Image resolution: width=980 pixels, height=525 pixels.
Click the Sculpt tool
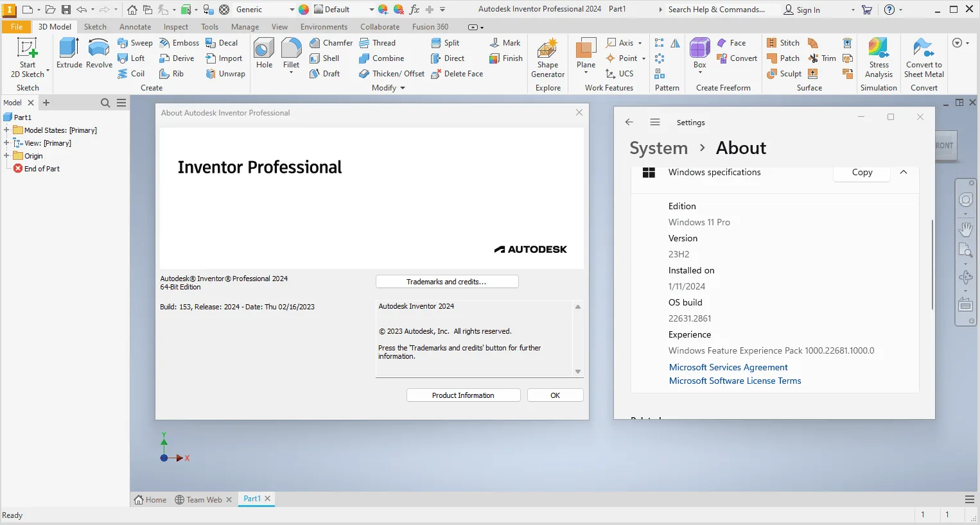(x=784, y=74)
